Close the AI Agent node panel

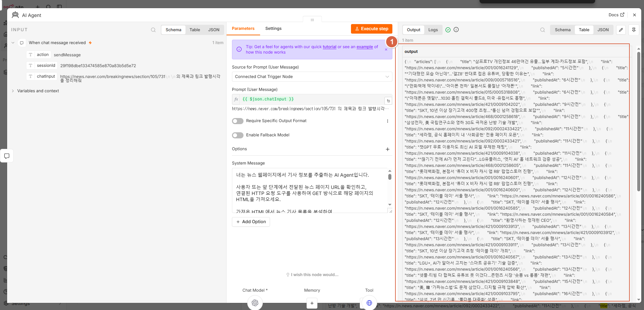(x=635, y=15)
